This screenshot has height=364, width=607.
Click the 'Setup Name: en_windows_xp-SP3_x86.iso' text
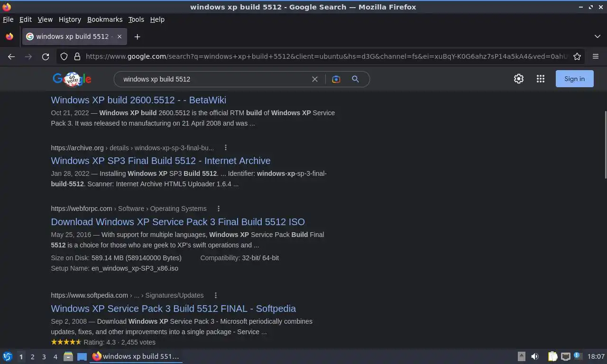114,268
